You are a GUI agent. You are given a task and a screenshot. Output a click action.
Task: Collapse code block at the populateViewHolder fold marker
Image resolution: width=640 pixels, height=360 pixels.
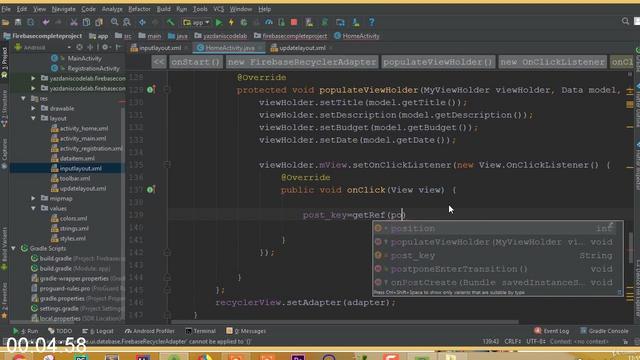pyautogui.click(x=167, y=90)
